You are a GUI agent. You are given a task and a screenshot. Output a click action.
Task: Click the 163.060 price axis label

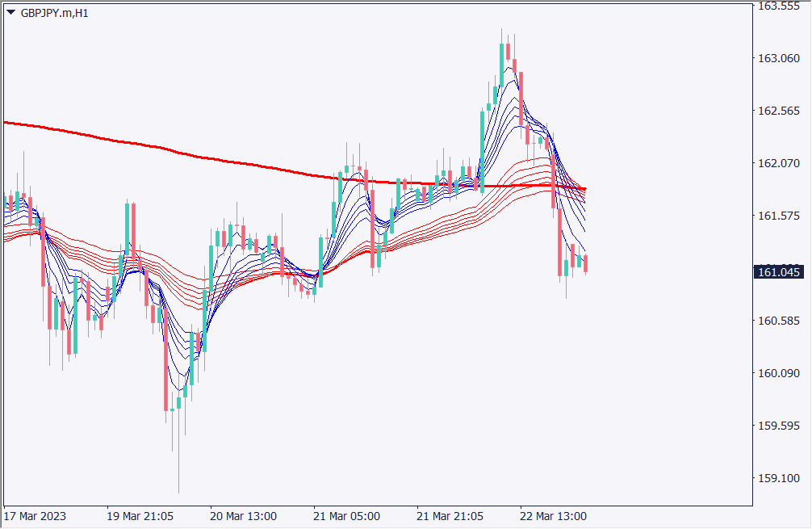779,59
